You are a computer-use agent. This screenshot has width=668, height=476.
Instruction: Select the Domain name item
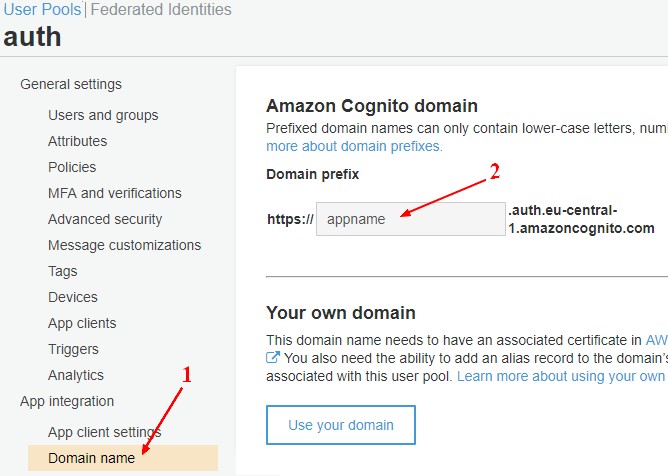point(92,458)
